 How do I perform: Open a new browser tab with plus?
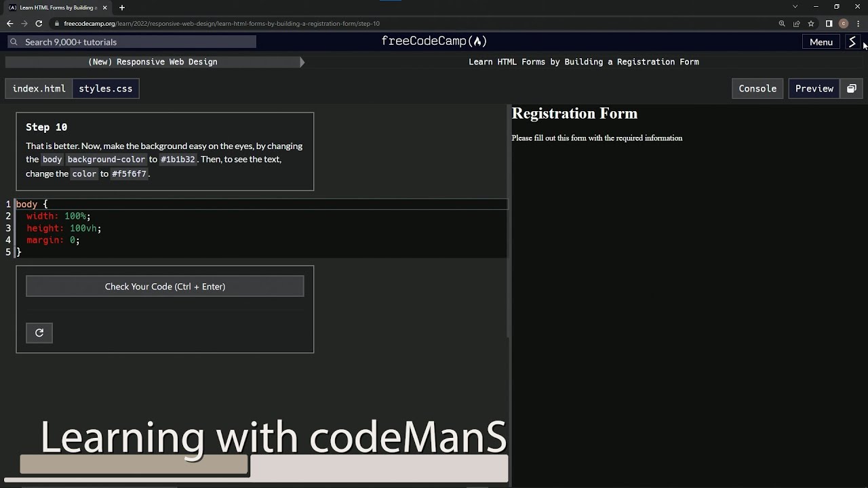pos(122,7)
